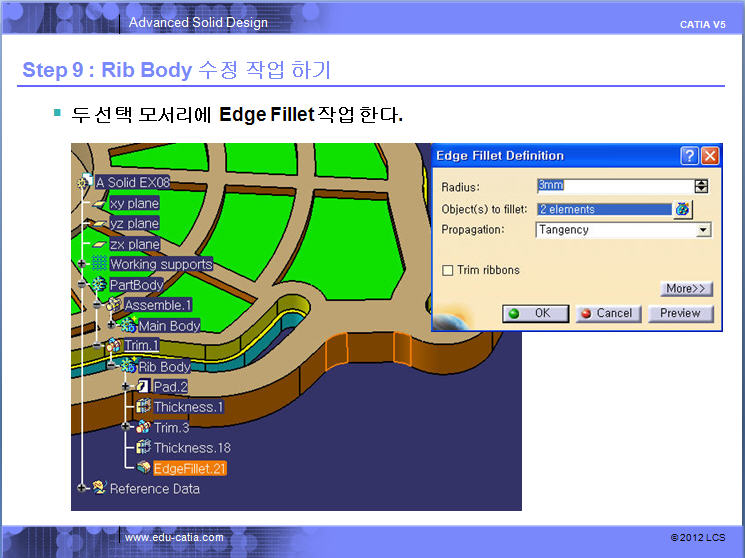
Task: Expand the Reference Data tree node
Action: pos(83,488)
